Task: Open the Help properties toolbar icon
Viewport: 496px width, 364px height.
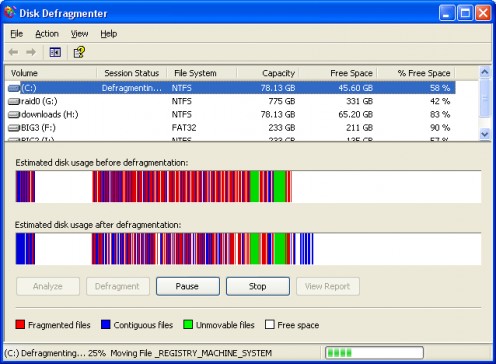Action: pyautogui.click(x=79, y=52)
